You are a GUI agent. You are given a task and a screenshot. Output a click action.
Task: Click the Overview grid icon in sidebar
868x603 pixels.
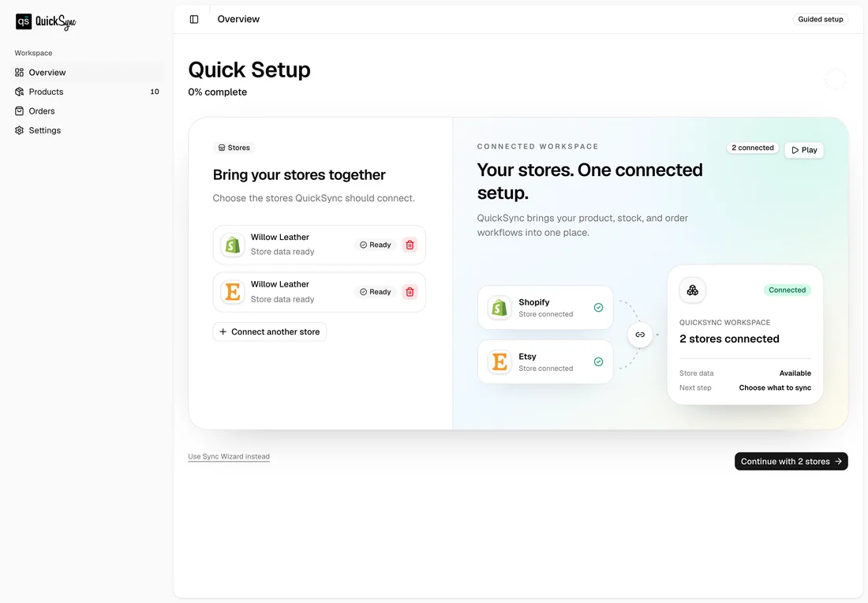click(x=20, y=73)
